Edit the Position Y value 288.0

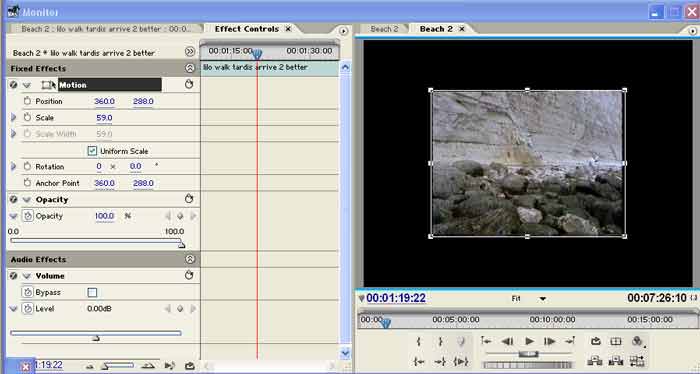coord(143,101)
